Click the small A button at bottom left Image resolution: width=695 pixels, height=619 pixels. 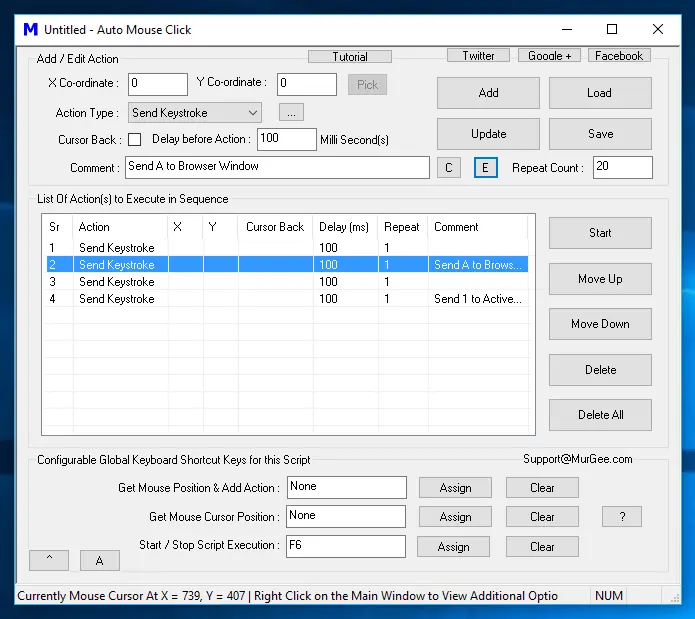coord(99,560)
